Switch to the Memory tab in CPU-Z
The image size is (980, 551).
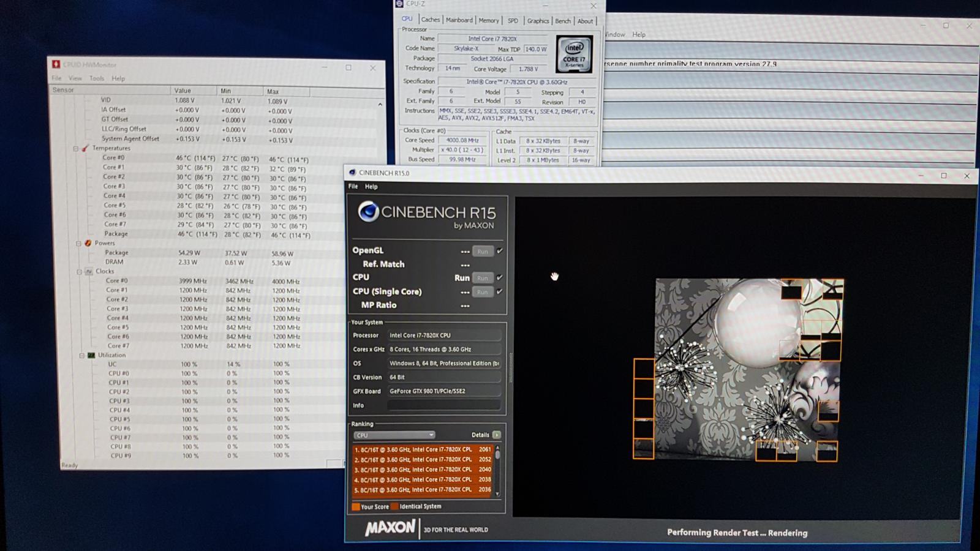[489, 20]
